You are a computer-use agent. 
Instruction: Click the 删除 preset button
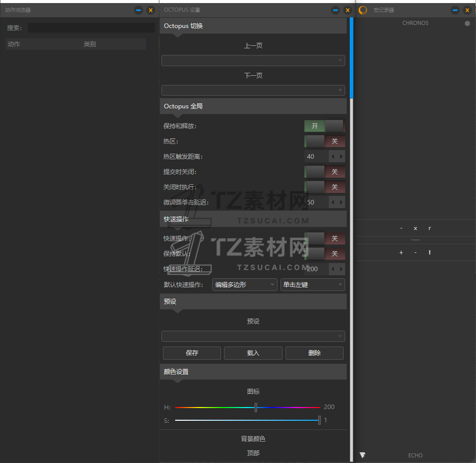point(315,353)
